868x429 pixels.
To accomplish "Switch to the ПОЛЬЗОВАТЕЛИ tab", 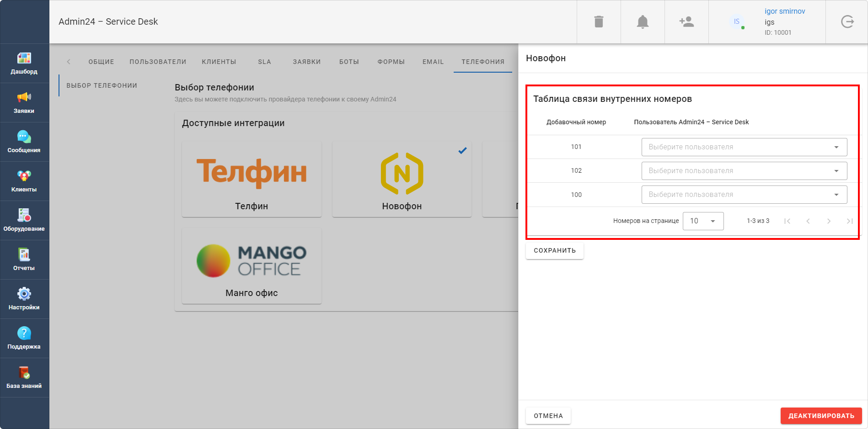I will pyautogui.click(x=158, y=62).
